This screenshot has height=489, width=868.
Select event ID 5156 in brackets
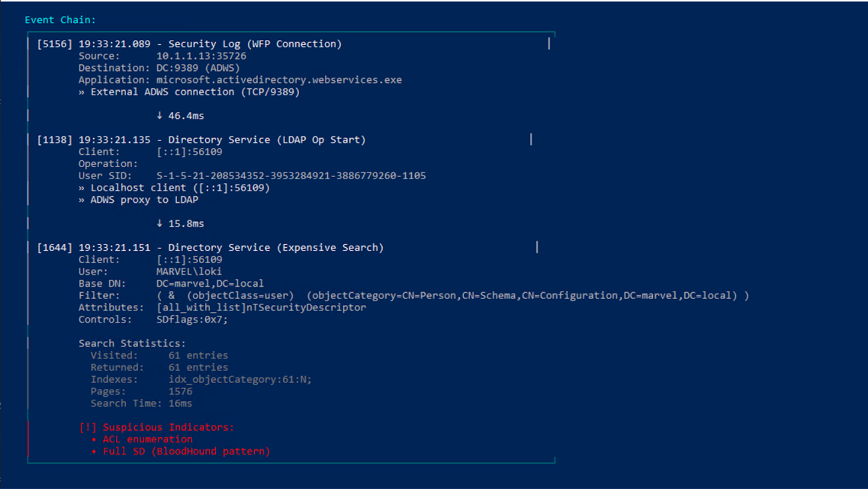[54, 44]
